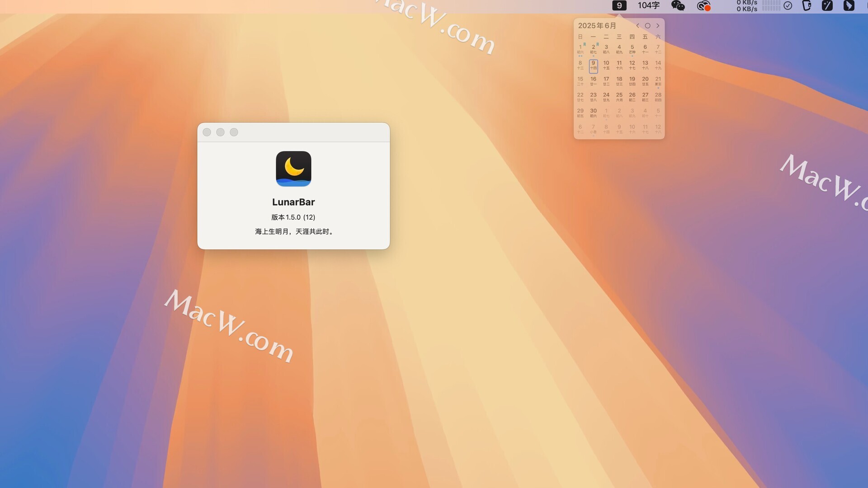Click the 版本 1.5.0 (12) version text
Image resolution: width=868 pixels, height=488 pixels.
pyautogui.click(x=293, y=217)
